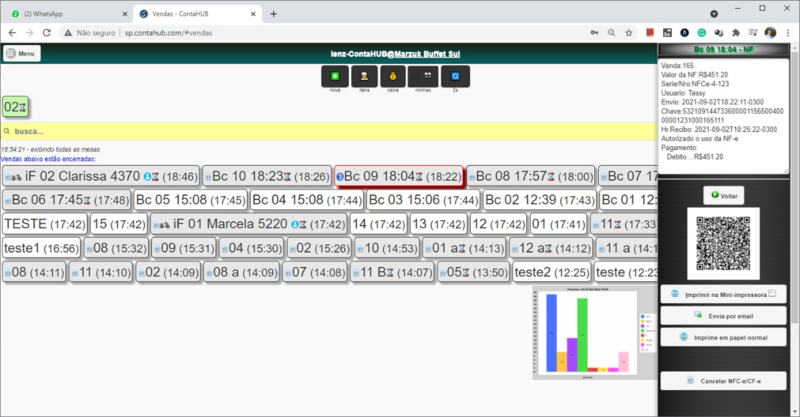Open sale iF 01 Marcela 5220
The image size is (800, 417).
[249, 224]
